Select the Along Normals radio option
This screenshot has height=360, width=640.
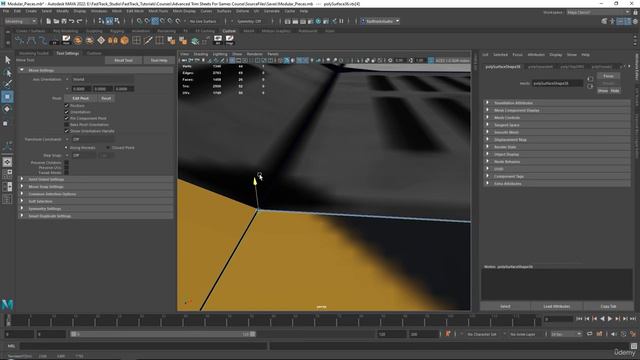point(66,148)
